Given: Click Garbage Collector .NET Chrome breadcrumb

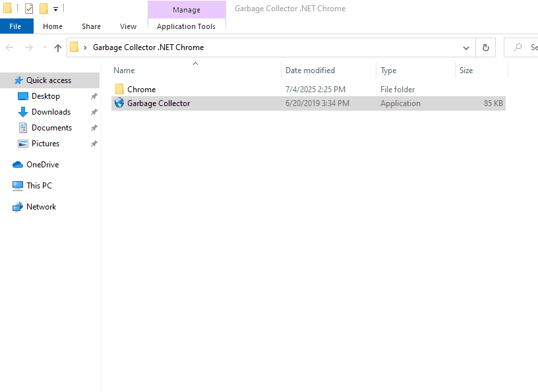Looking at the screenshot, I should [148, 47].
